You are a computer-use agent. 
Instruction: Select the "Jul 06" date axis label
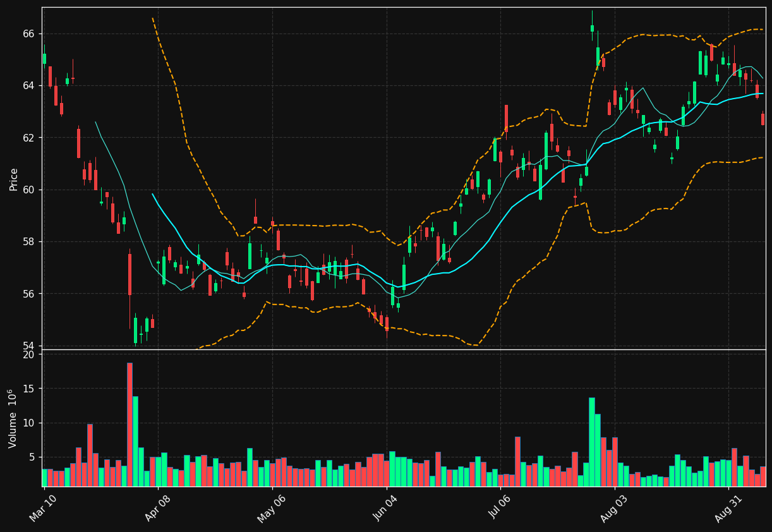coord(500,508)
